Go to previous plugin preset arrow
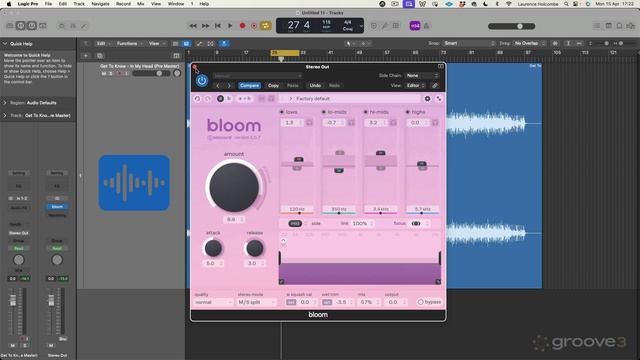This screenshot has height=360, width=640. point(218,86)
